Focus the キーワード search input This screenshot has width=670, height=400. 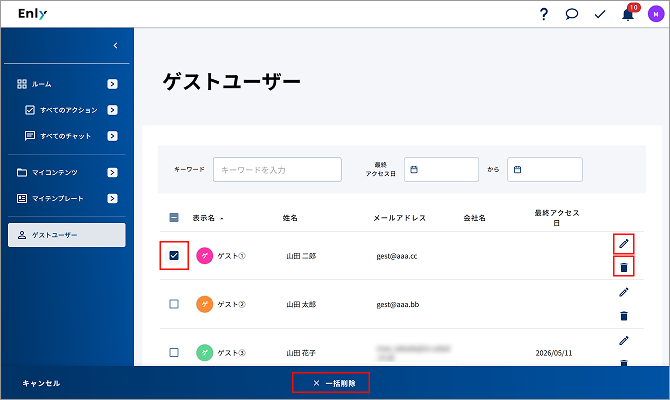point(277,170)
